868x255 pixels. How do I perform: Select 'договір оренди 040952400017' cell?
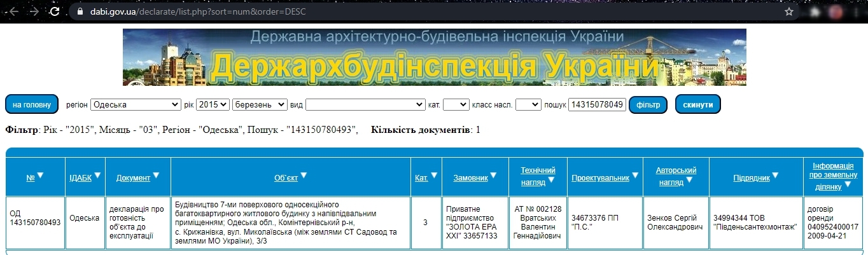click(833, 223)
